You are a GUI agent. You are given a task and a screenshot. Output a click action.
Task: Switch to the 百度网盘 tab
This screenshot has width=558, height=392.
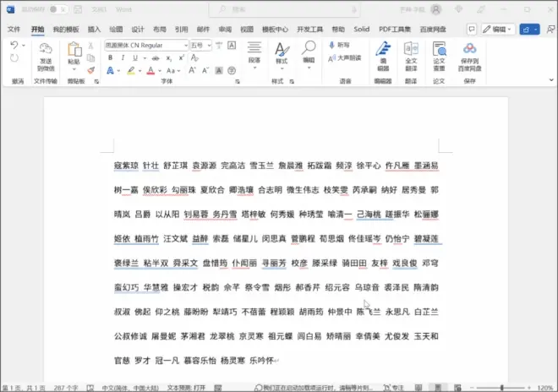click(433, 30)
